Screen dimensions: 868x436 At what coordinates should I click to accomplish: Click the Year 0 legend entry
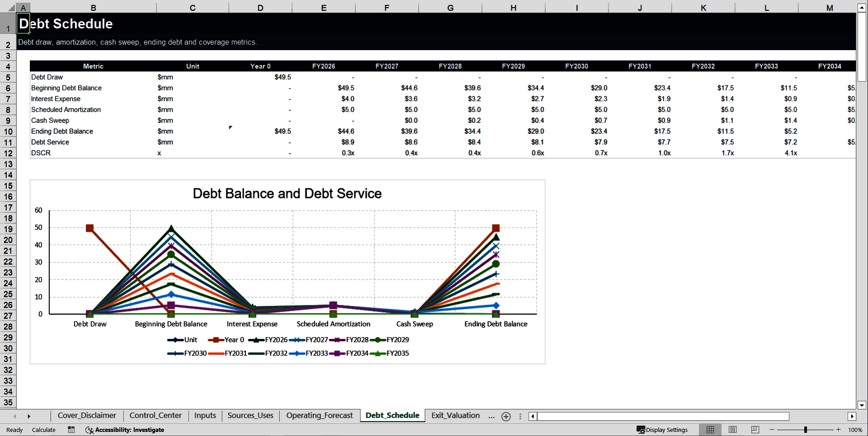[226, 340]
